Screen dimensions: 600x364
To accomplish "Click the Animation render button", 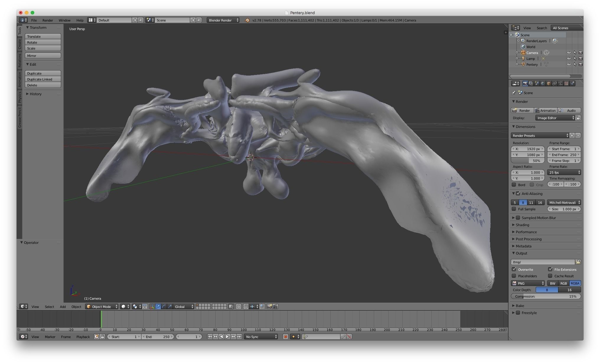I will 545,110.
